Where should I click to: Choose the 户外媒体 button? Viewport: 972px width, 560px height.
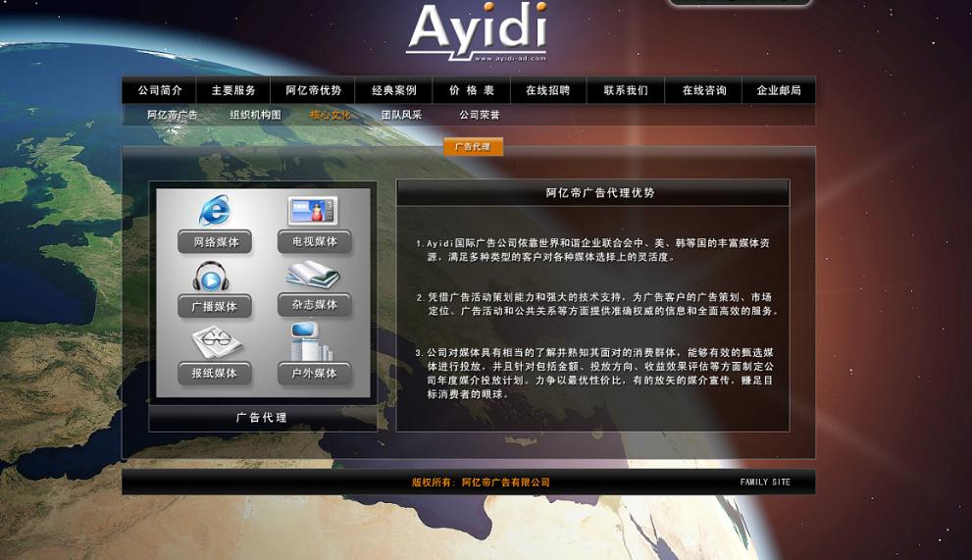click(x=314, y=374)
